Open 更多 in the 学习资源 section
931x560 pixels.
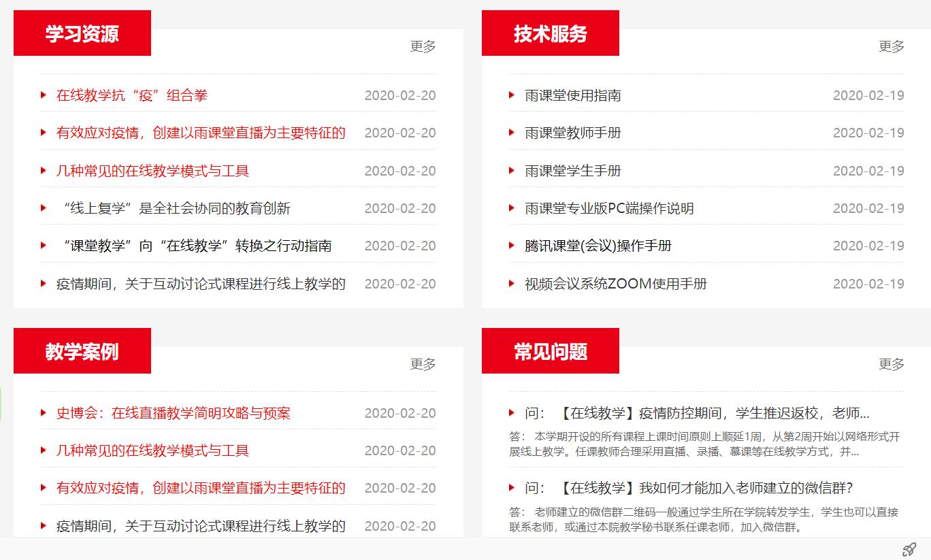(423, 46)
